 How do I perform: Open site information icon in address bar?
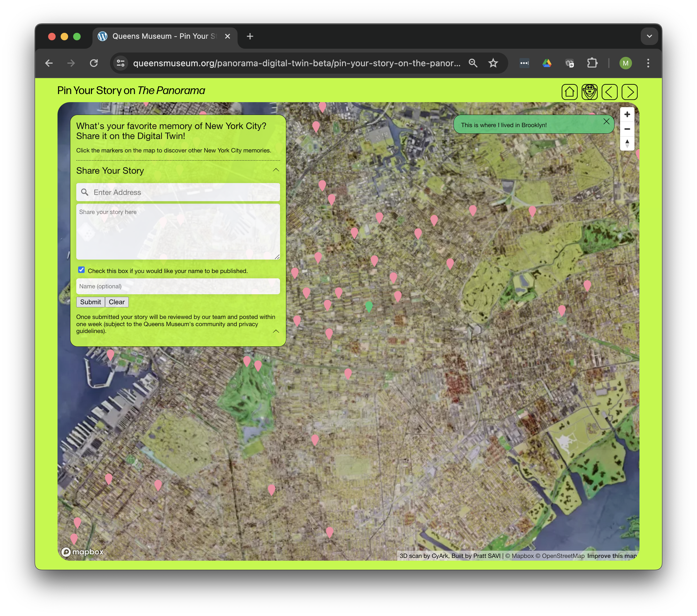(x=121, y=63)
